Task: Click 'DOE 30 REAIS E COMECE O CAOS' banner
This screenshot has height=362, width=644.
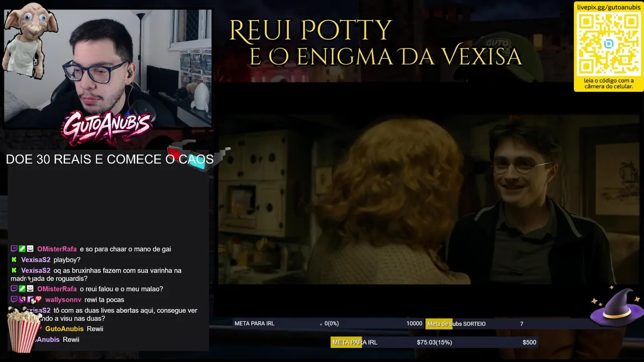Action: 110,159
